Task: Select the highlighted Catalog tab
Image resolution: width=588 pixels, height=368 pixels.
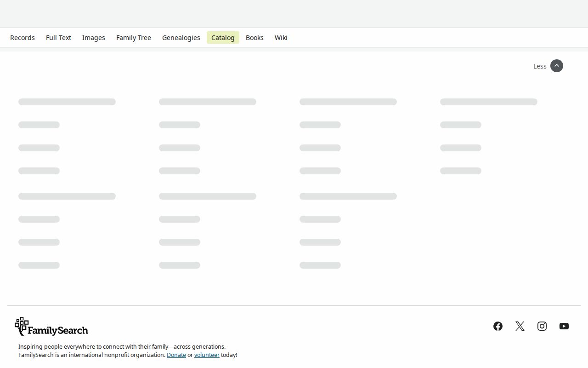Action: 223,38
